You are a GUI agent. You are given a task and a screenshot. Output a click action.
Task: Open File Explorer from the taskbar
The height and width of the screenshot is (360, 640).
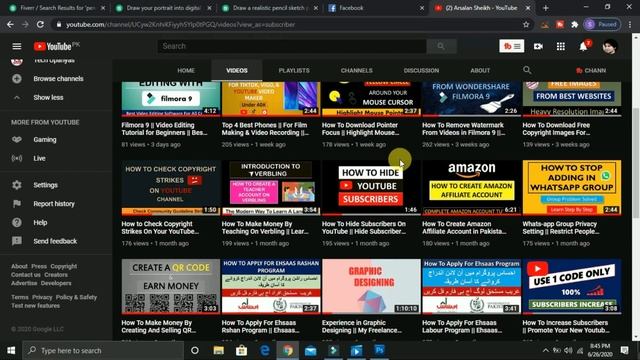pos(218,350)
